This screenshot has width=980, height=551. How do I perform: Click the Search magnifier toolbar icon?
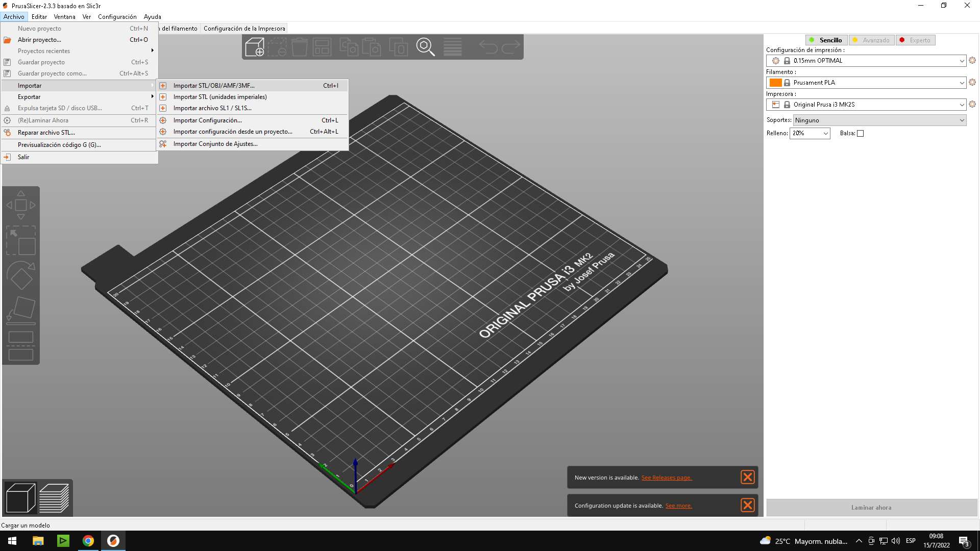[425, 47]
